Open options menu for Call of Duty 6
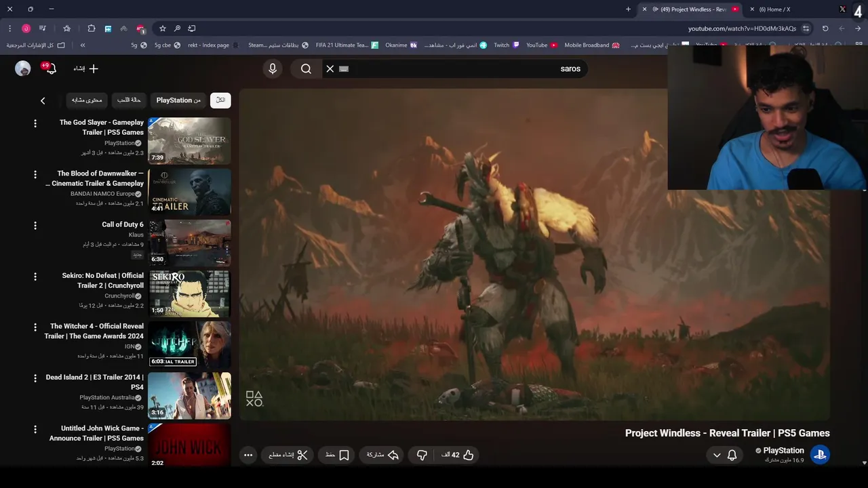Image resolution: width=868 pixels, height=488 pixels. [x=35, y=225]
